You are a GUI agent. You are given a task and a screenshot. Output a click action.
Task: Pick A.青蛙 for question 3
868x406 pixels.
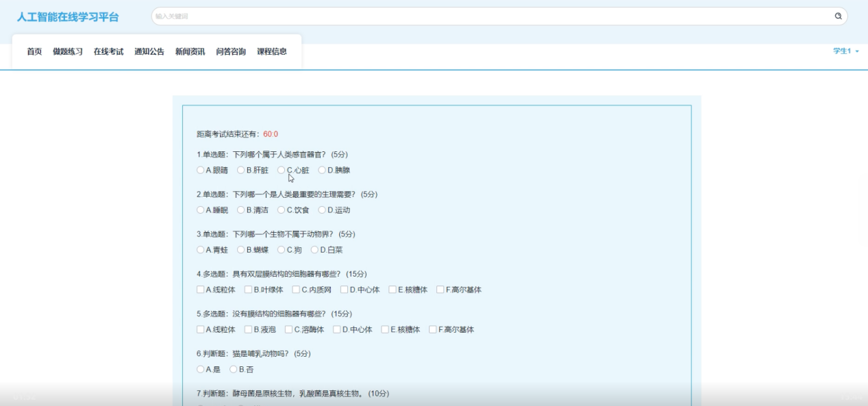point(201,249)
